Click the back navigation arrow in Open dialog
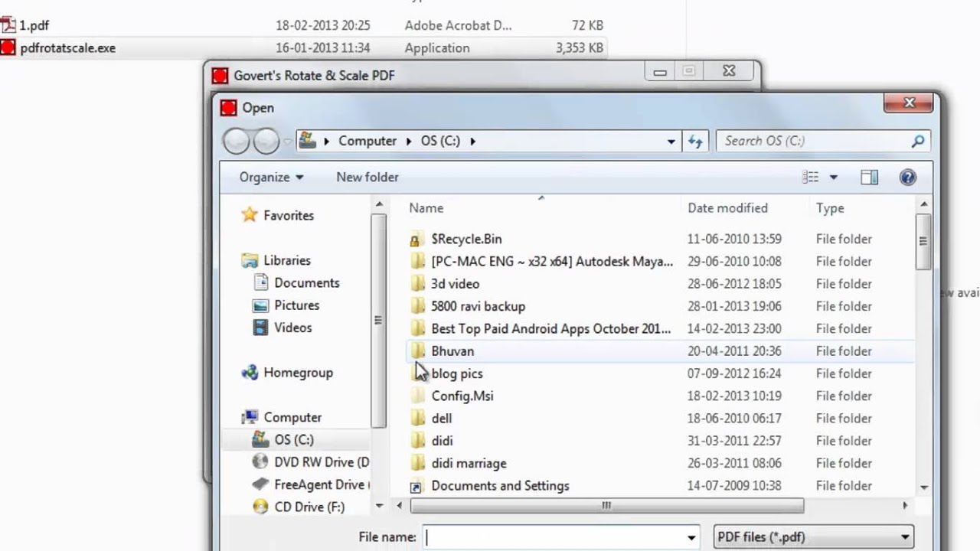980x551 pixels. pos(237,141)
